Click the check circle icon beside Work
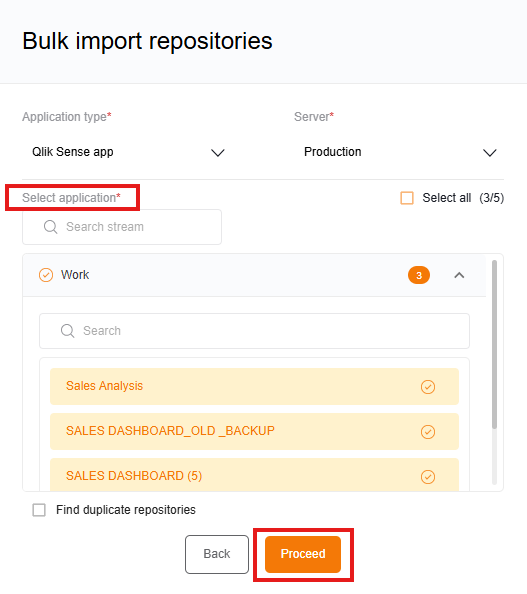The image size is (527, 594). point(46,275)
